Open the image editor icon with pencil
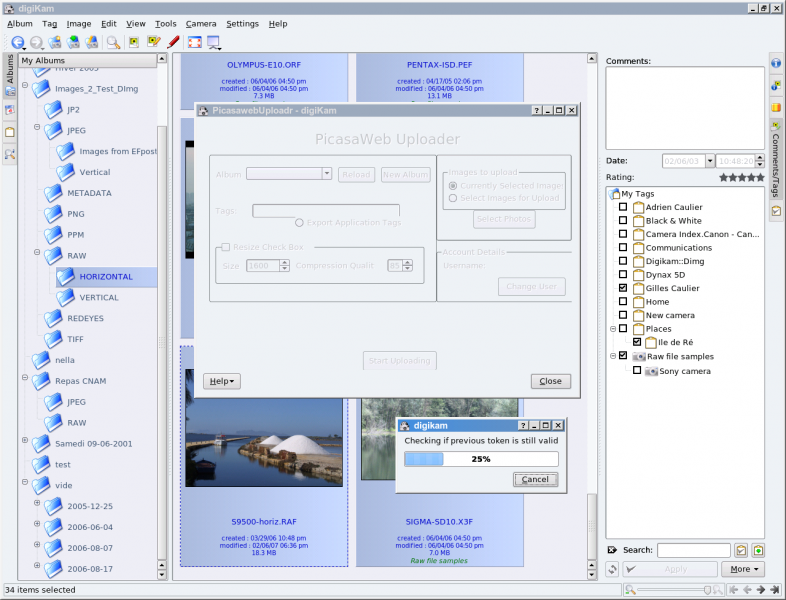The height and width of the screenshot is (600, 786). click(153, 43)
